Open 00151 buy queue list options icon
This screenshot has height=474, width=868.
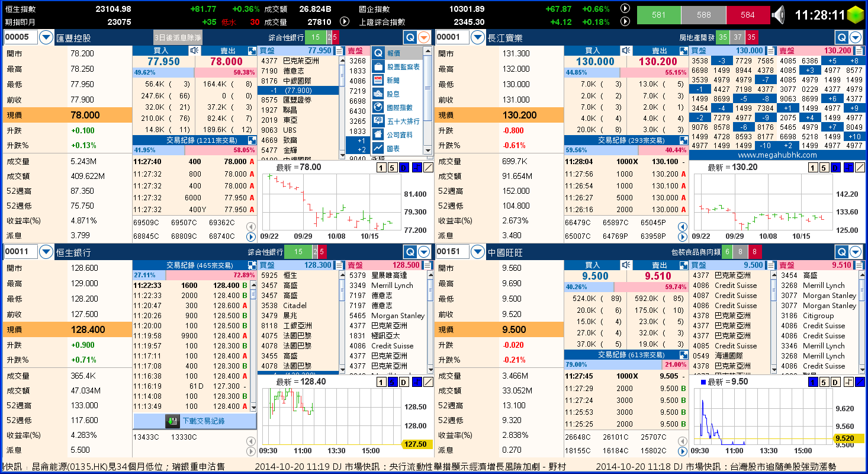770,265
